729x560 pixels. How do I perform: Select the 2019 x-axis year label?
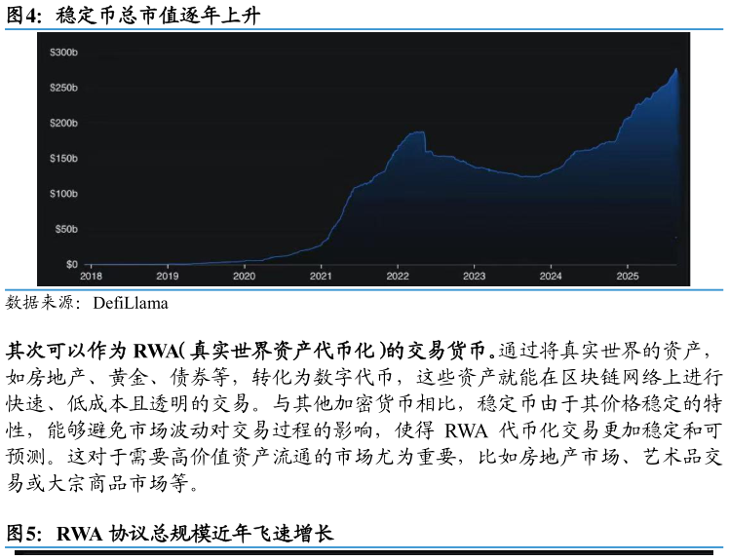pos(168,277)
